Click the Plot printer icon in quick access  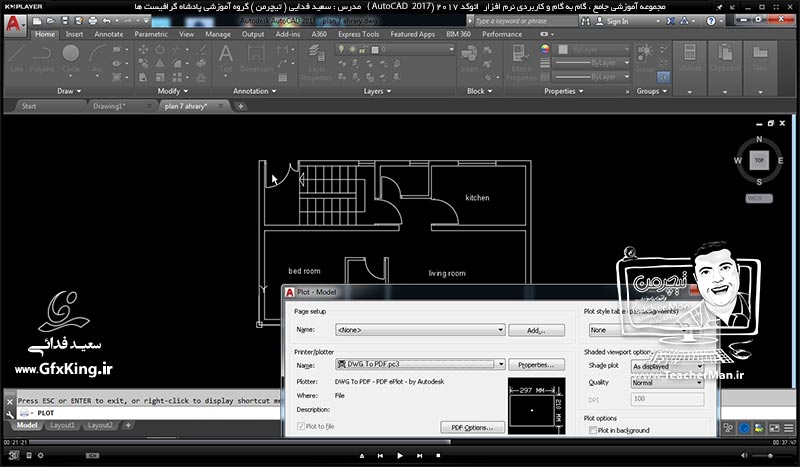92,21
